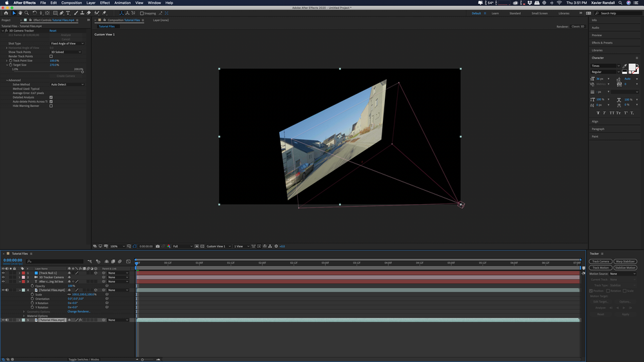Select the Type tool
This screenshot has width=644, height=362.
pos(68,13)
